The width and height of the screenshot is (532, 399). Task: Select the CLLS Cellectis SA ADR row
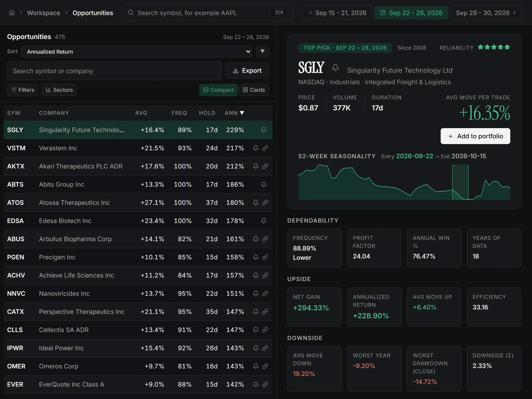(138, 330)
